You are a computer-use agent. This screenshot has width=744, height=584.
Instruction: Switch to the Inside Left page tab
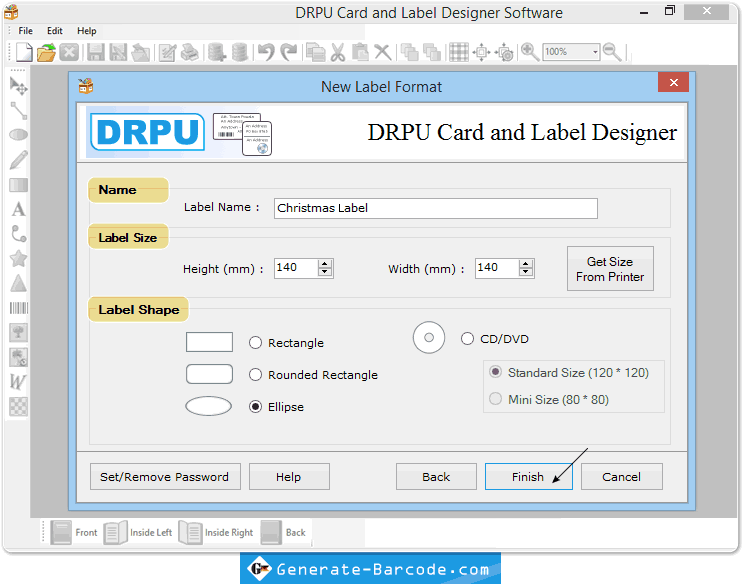pyautogui.click(x=138, y=532)
